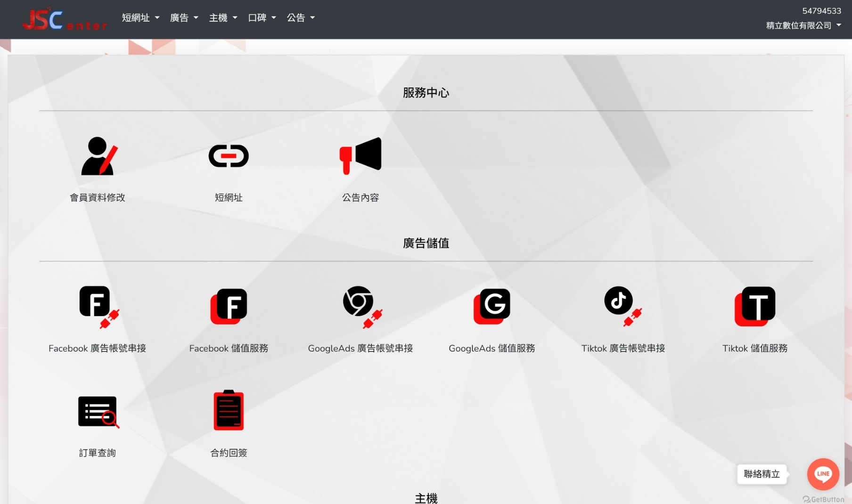This screenshot has width=852, height=504.
Task: Expand the 精立數位有限公司 account dropdown
Action: pos(803,25)
